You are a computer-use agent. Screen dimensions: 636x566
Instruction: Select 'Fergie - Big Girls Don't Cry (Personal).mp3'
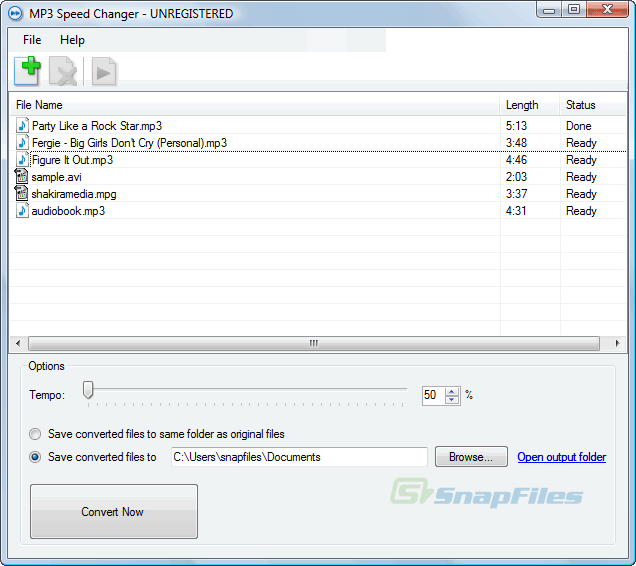(129, 143)
